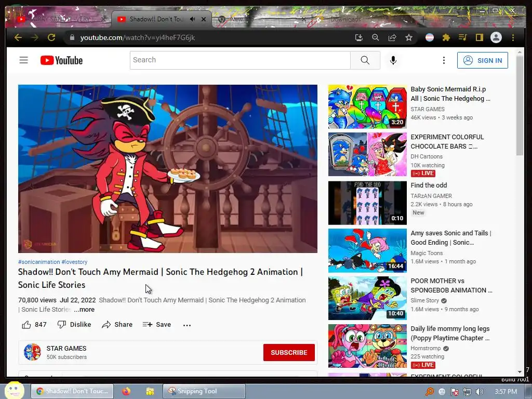Click the flag extension icon in toolbar
Image resolution: width=532 pixels, height=399 pixels.
[430, 37]
